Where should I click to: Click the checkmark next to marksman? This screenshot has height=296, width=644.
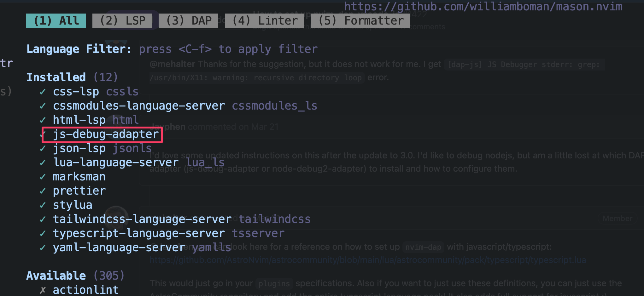[x=43, y=177]
